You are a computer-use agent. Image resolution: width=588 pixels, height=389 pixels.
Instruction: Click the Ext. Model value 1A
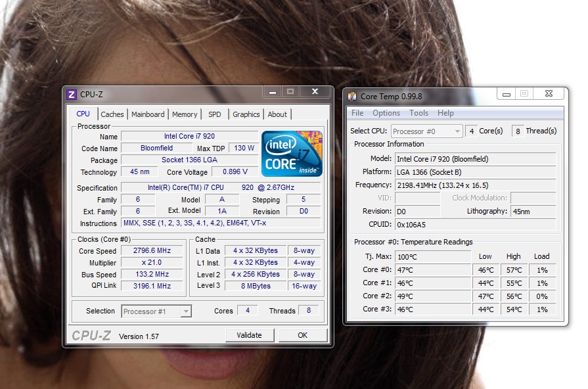click(222, 211)
